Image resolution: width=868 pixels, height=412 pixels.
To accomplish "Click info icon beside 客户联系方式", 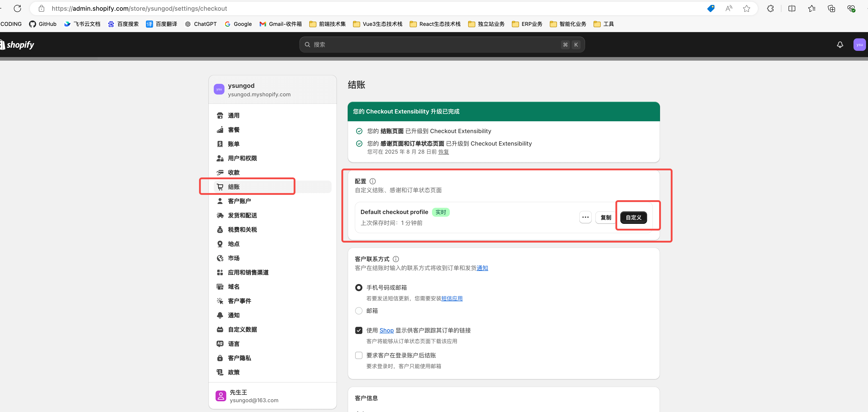I will coord(396,259).
